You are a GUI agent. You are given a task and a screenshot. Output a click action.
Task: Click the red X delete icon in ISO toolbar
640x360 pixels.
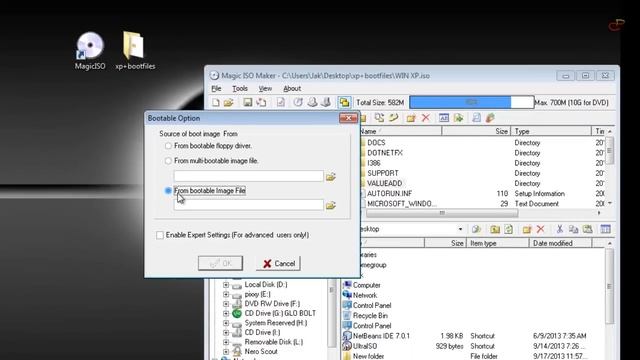tap(426, 118)
